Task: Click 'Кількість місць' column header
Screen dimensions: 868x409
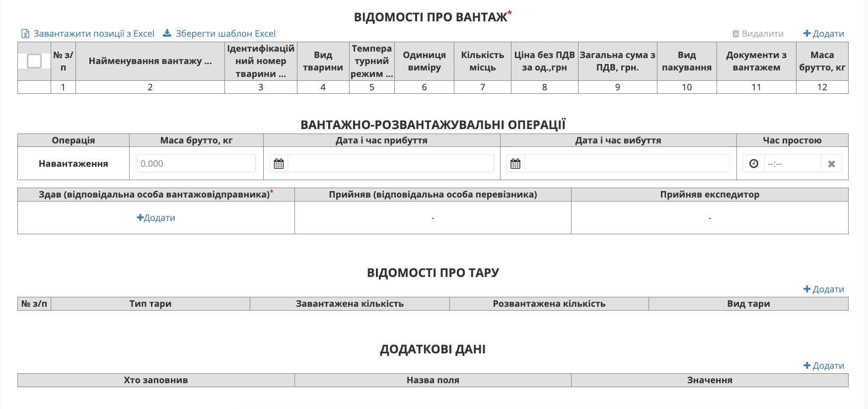Action: (x=483, y=61)
